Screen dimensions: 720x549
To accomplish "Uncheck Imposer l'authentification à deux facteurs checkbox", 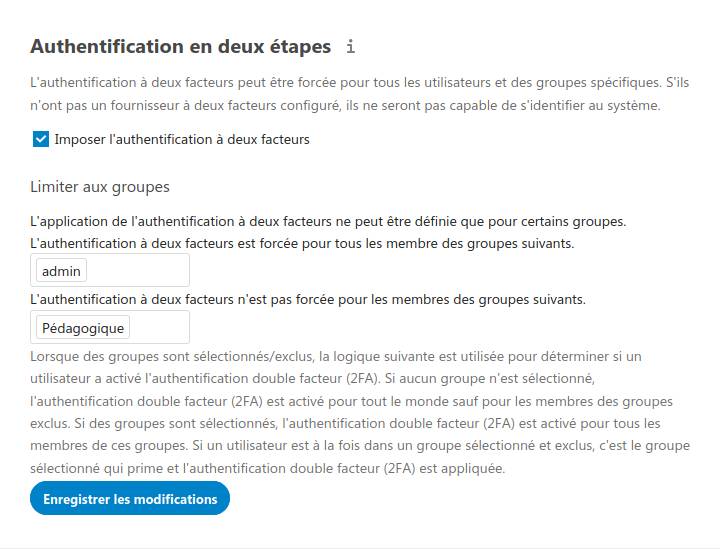I will pyautogui.click(x=41, y=139).
